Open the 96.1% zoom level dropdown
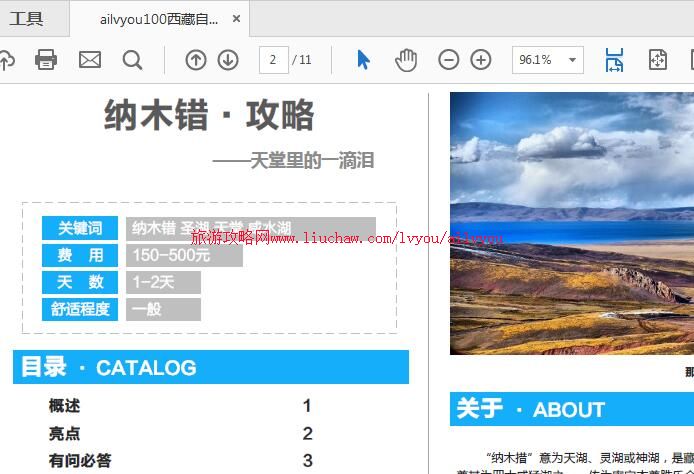 (x=573, y=60)
